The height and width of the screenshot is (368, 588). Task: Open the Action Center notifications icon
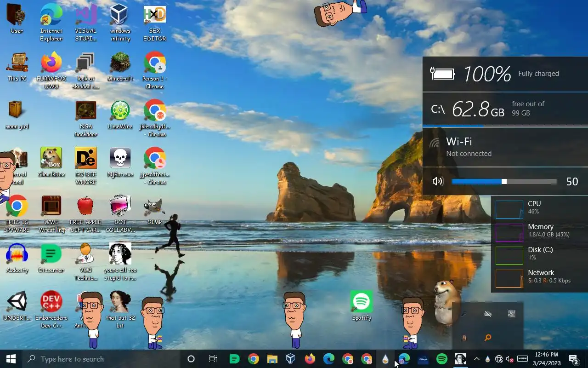click(574, 359)
